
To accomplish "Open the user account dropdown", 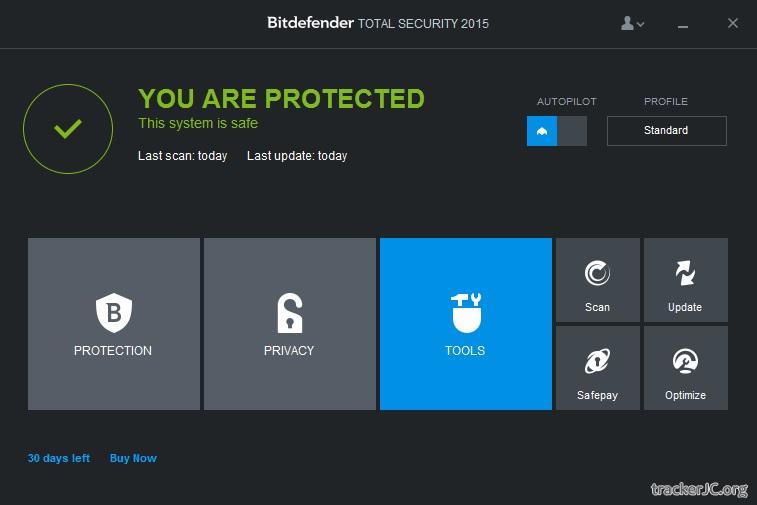I will click(632, 23).
